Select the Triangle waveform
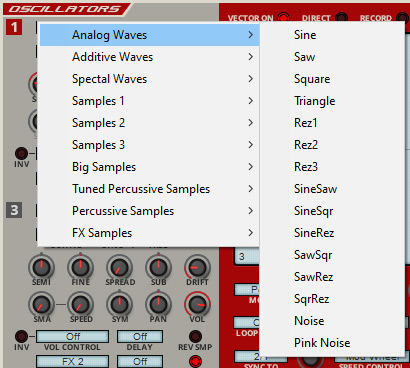Screen dimensions: 410x368 point(332,101)
